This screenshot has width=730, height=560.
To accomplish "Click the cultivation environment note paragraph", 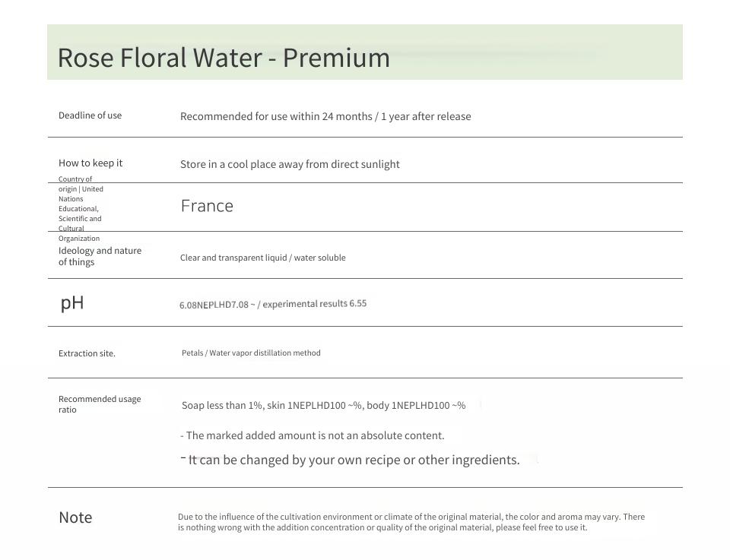I will [x=411, y=522].
